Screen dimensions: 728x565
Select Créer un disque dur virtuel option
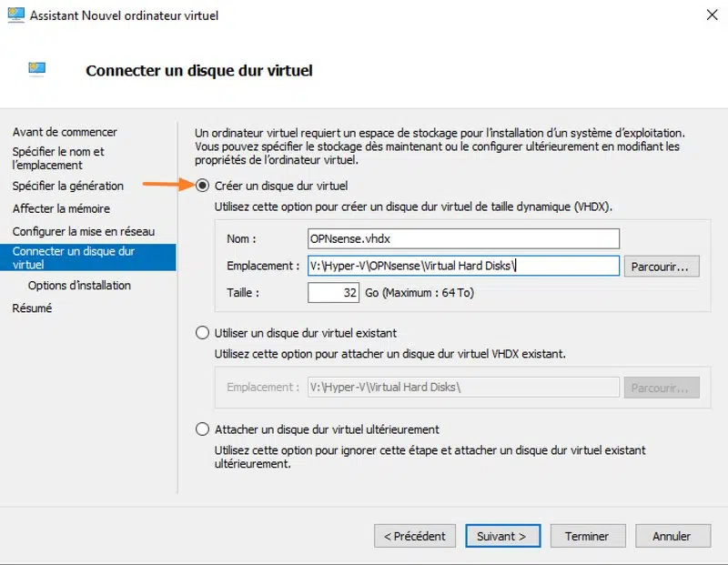click(x=203, y=185)
